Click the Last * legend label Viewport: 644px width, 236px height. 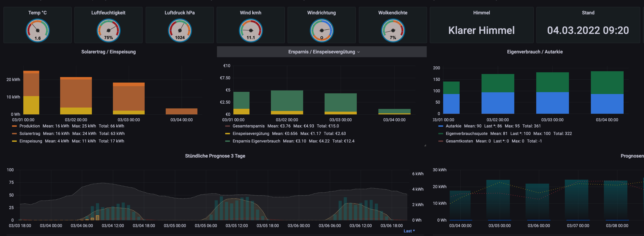pos(409,231)
